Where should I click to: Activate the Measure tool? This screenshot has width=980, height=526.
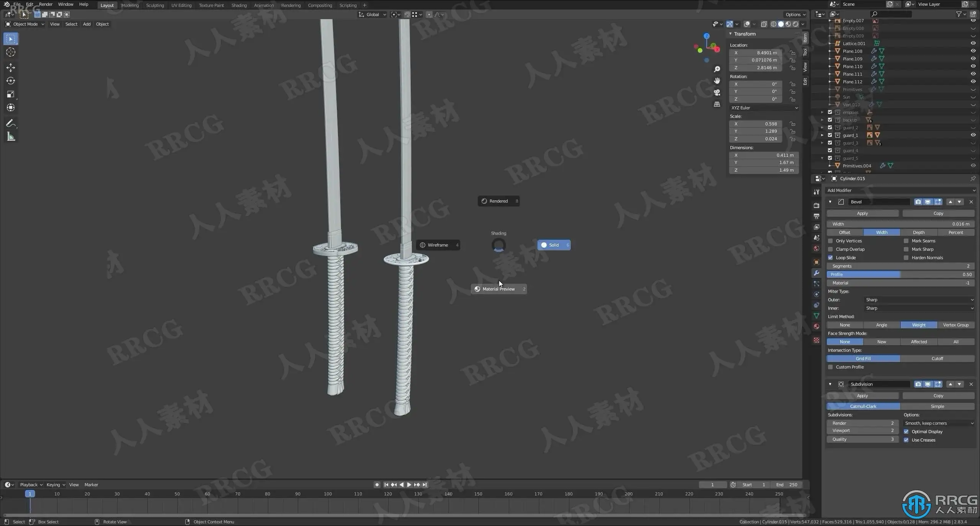(x=11, y=137)
